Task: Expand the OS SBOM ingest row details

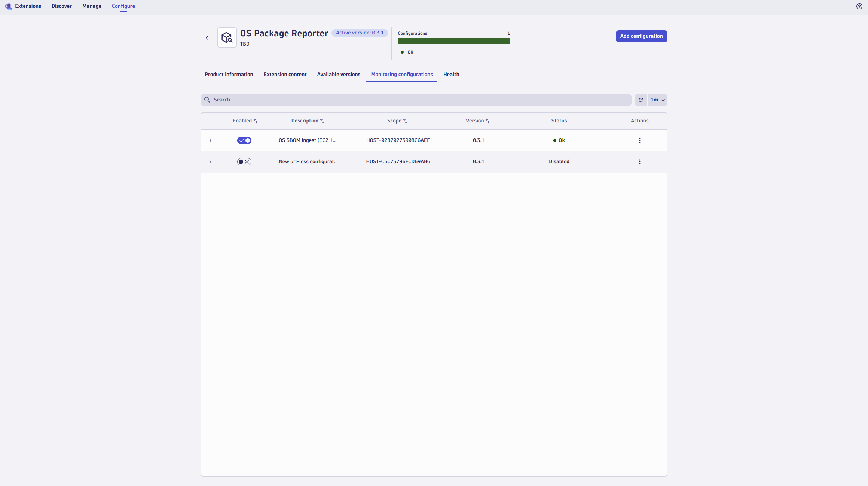Action: 210,140
